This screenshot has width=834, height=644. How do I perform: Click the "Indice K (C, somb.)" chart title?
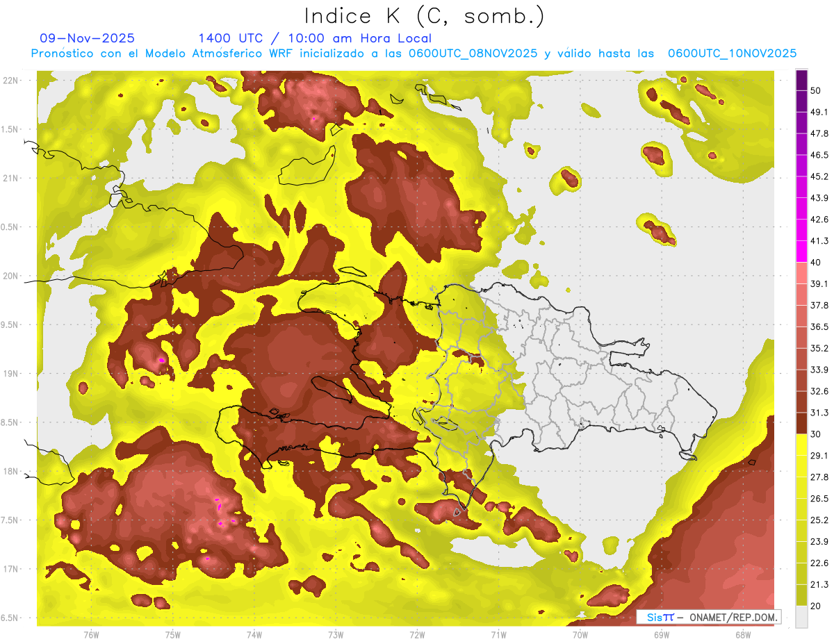[x=424, y=15]
